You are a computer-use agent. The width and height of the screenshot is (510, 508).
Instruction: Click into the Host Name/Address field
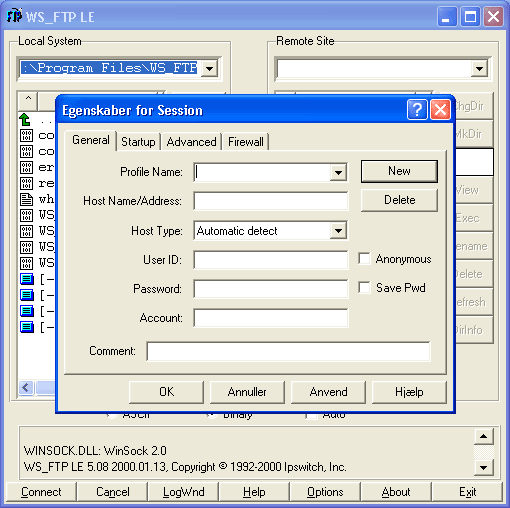[271, 201]
